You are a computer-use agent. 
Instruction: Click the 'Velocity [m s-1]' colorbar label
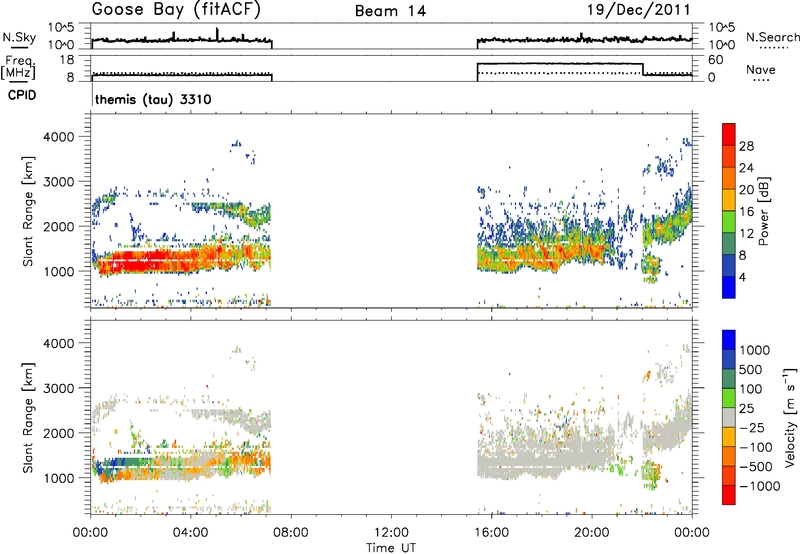(790, 417)
